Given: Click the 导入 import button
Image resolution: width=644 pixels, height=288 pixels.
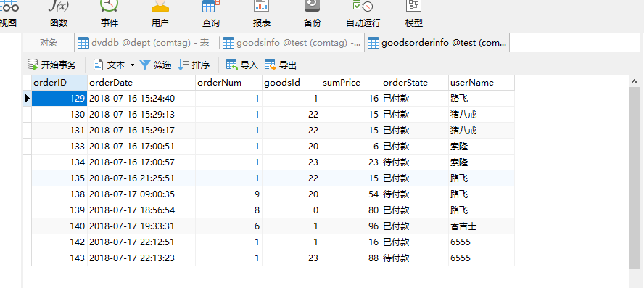Looking at the screenshot, I should 242,65.
